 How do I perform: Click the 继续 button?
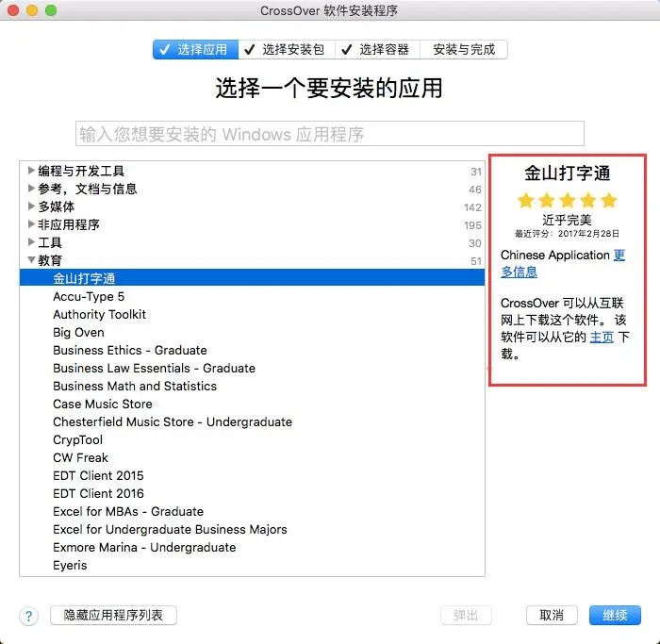615,616
